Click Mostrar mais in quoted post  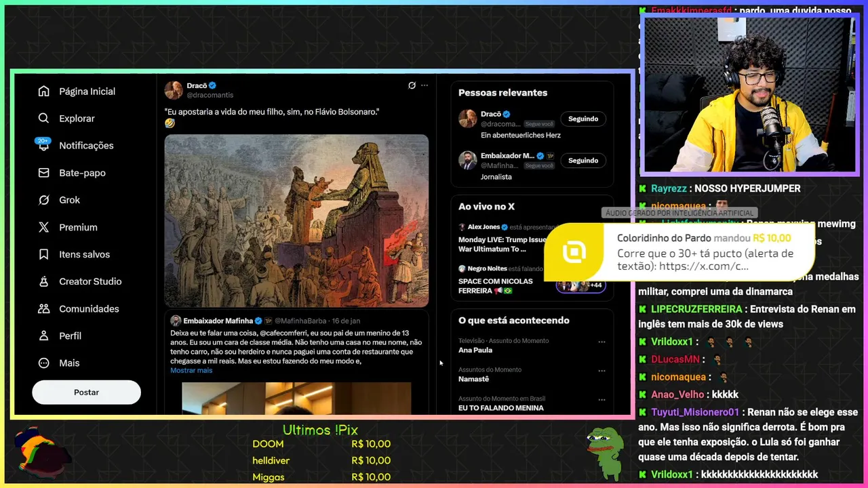(x=191, y=371)
